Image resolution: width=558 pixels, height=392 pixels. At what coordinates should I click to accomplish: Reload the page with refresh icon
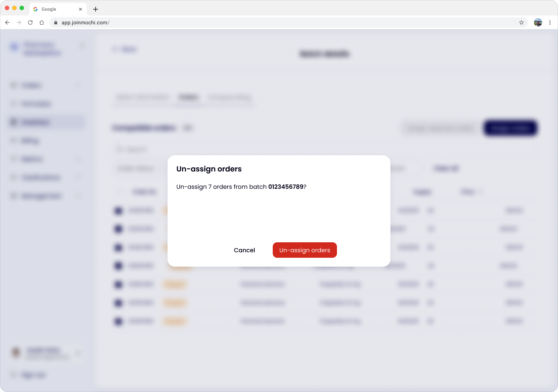30,22
